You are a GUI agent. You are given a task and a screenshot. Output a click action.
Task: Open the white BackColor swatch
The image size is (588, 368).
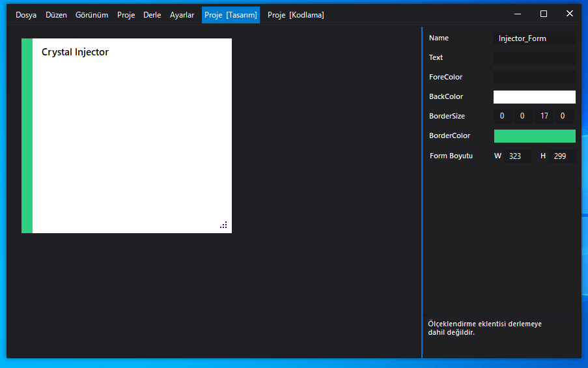pos(535,97)
